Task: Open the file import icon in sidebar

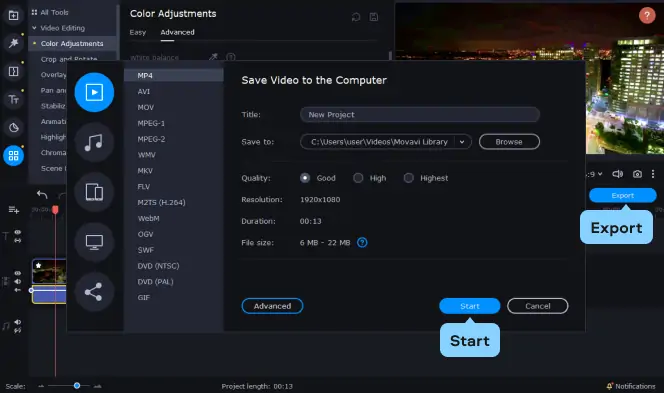Action: pos(13,16)
